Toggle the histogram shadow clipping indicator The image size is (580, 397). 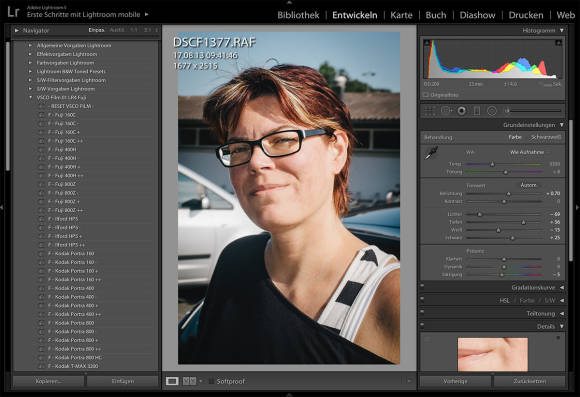(x=426, y=43)
